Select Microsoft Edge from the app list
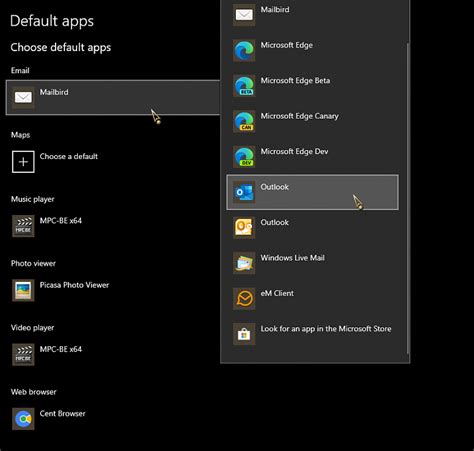Image resolution: width=474 pixels, height=451 pixels. [312, 50]
